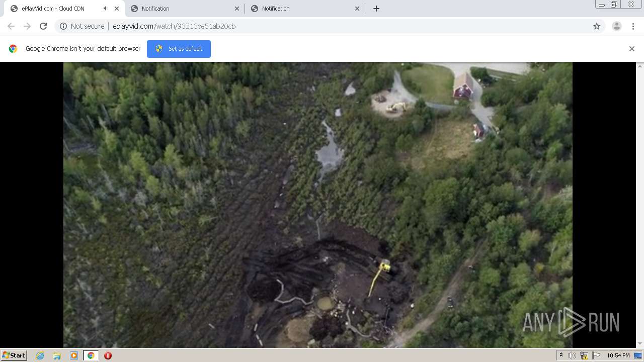Click the 10:54 PM system clock
644x362 pixels.
coord(618,355)
